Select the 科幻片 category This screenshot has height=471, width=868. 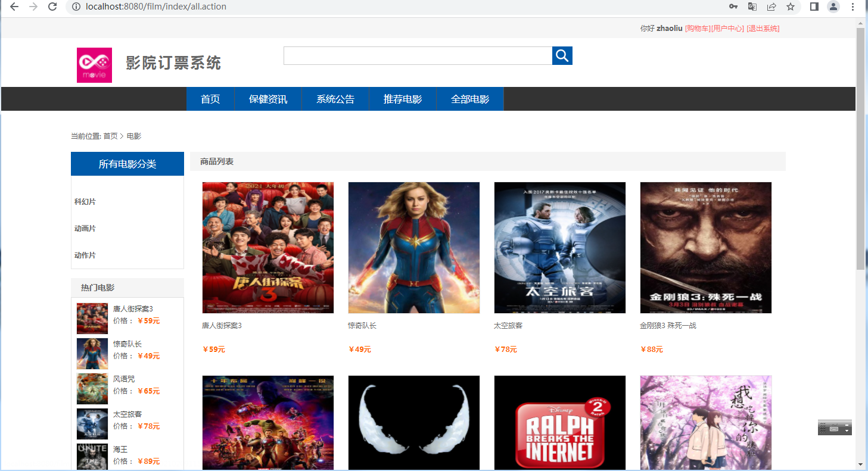(x=85, y=202)
